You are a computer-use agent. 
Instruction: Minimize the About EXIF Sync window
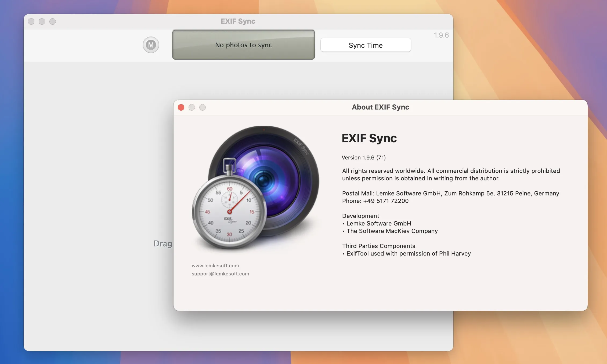click(x=192, y=107)
